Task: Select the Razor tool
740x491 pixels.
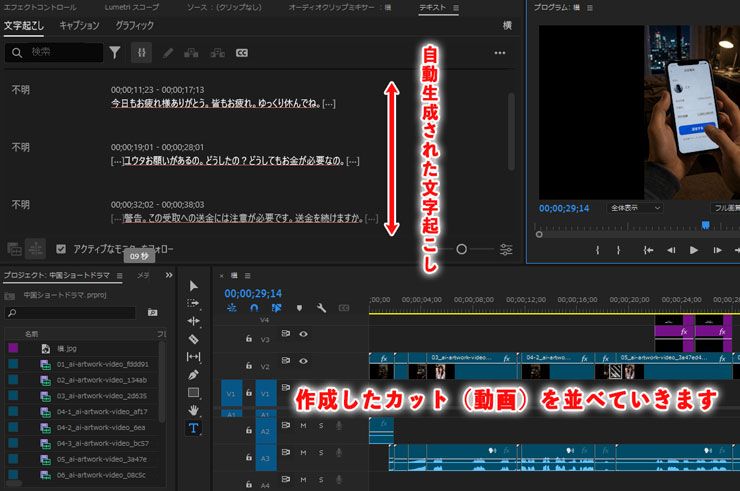Action: coord(193,339)
